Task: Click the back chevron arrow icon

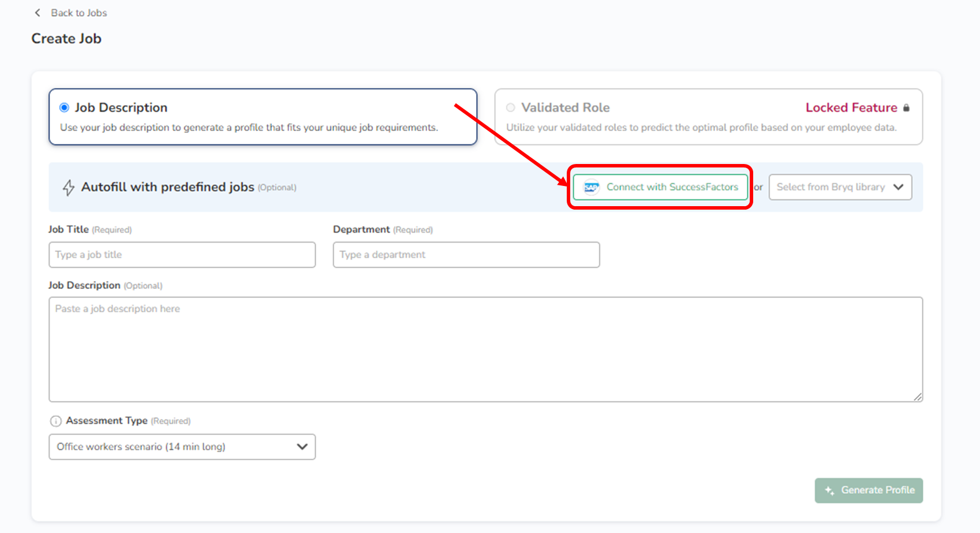Action: click(x=38, y=13)
